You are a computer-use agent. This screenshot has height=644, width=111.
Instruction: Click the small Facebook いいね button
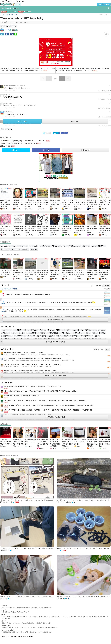64,133
